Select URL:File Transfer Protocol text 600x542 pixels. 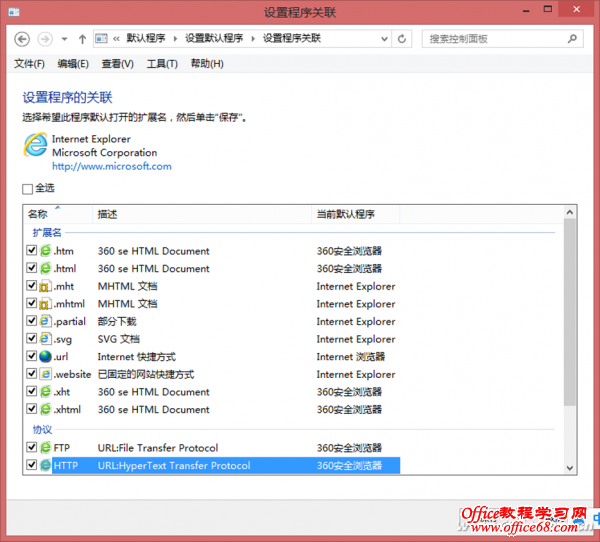[158, 448]
